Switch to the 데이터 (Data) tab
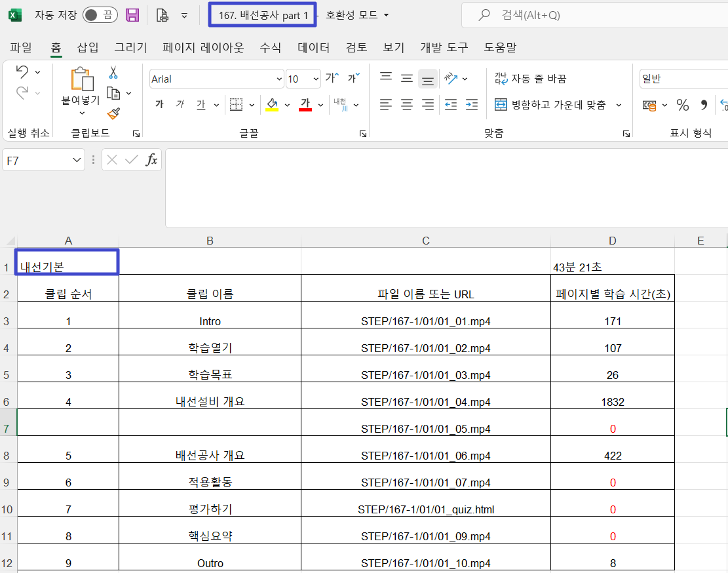The width and height of the screenshot is (728, 573). 313,47
